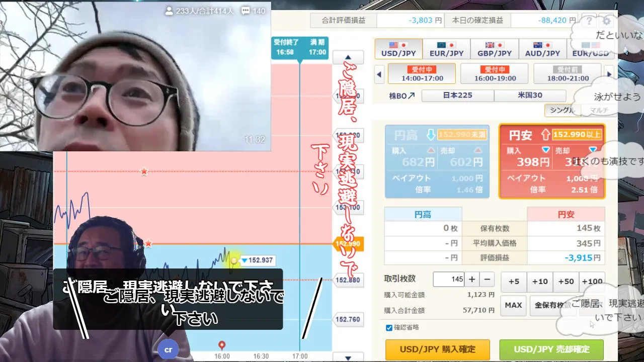The width and height of the screenshot is (644, 362).
Task: Open 米国30 stock option
Action: (x=530, y=96)
